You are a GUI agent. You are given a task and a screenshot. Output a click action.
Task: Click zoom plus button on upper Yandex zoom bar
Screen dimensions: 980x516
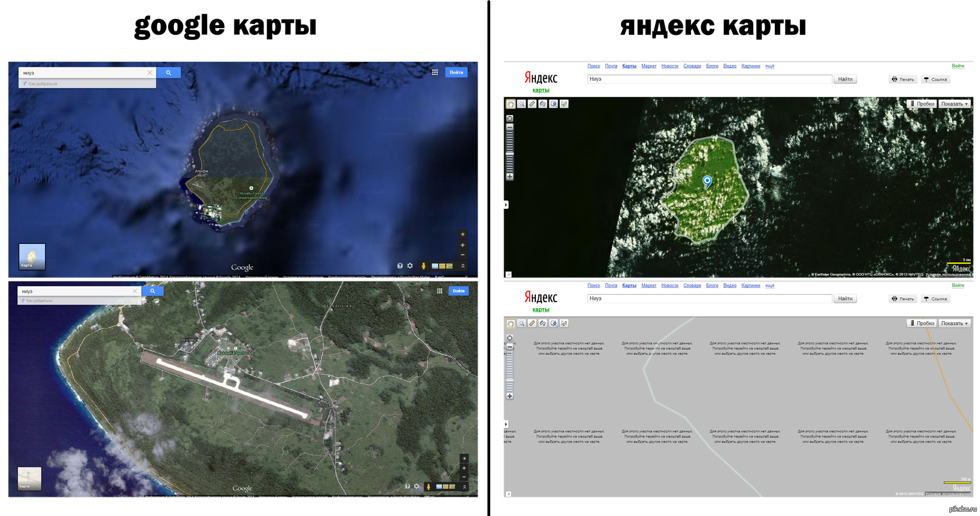[x=510, y=176]
